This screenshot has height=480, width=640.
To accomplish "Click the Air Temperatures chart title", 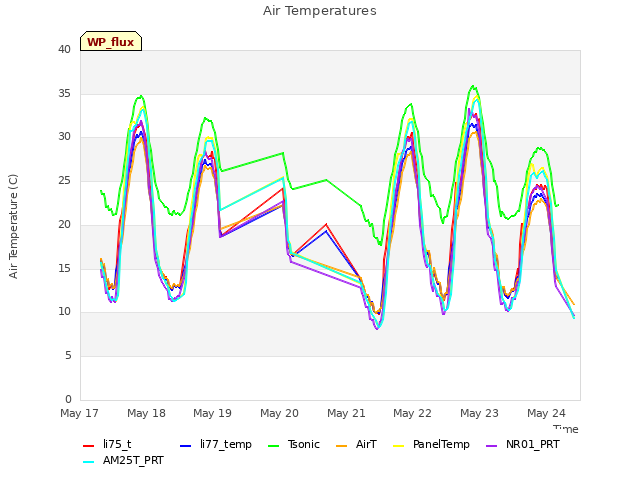I will 320,11.
